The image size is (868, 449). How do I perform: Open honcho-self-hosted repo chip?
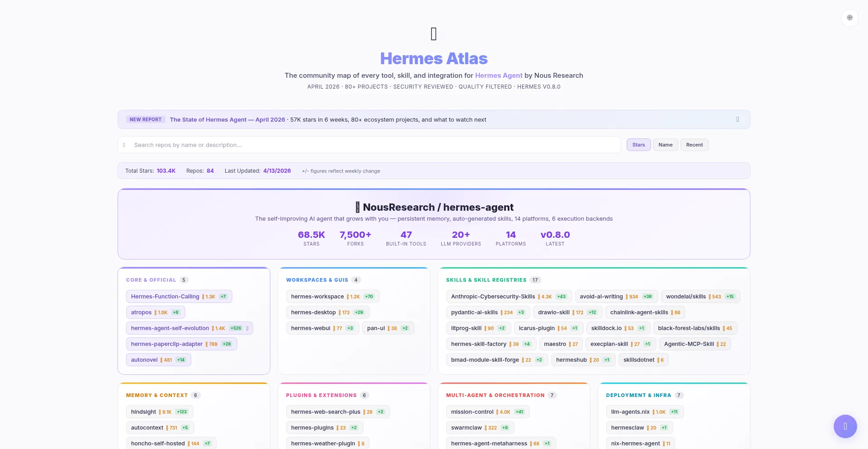coord(171,444)
